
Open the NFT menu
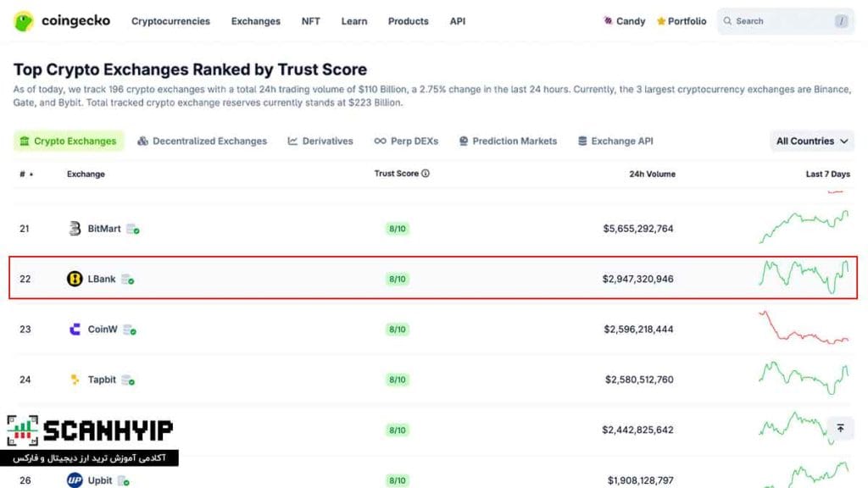point(310,21)
